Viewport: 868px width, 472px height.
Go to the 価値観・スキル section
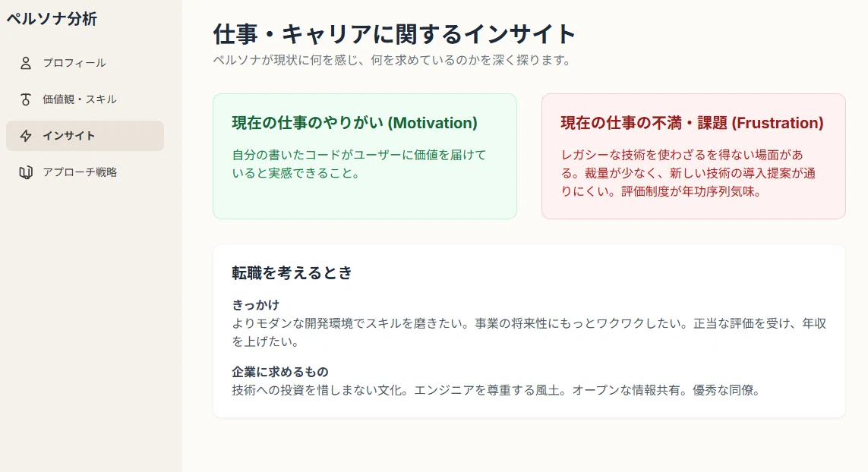(x=85, y=99)
